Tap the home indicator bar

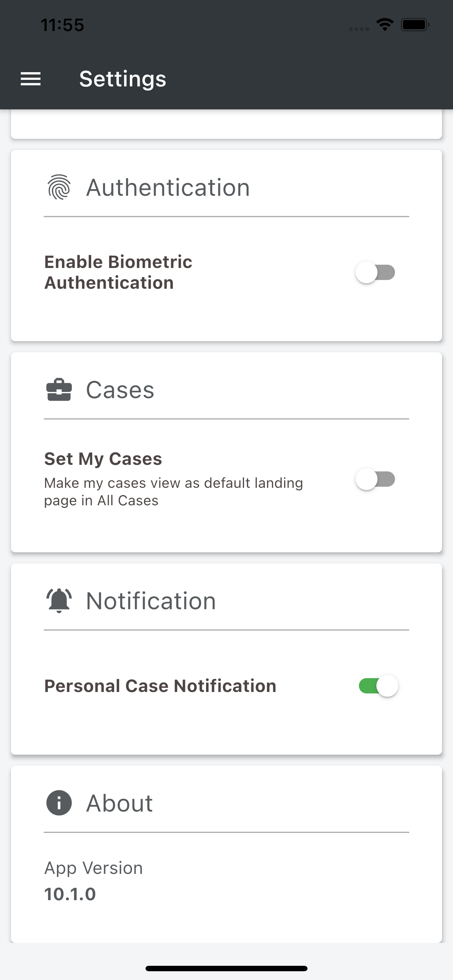pos(226,968)
